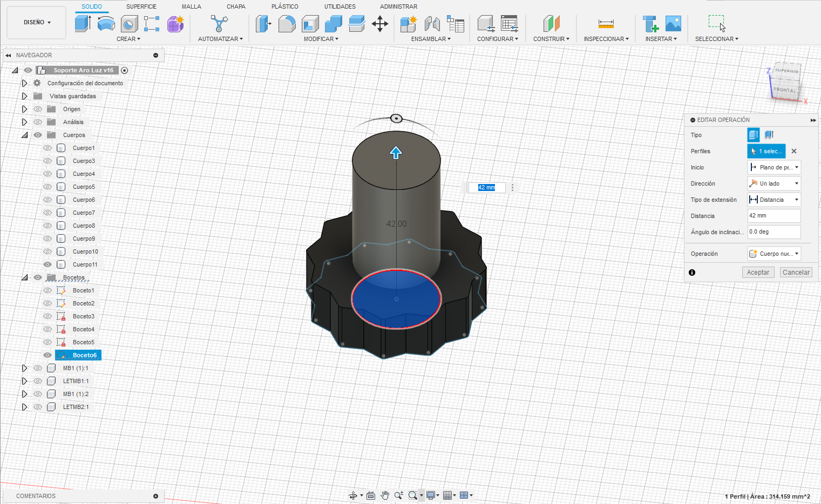Select the Combine tool
Viewport: 821px width, 504px height.
[334, 24]
